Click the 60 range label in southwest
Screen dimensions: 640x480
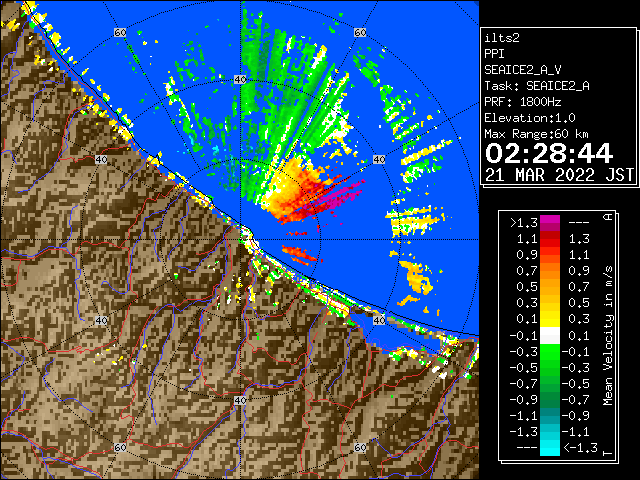coord(120,447)
